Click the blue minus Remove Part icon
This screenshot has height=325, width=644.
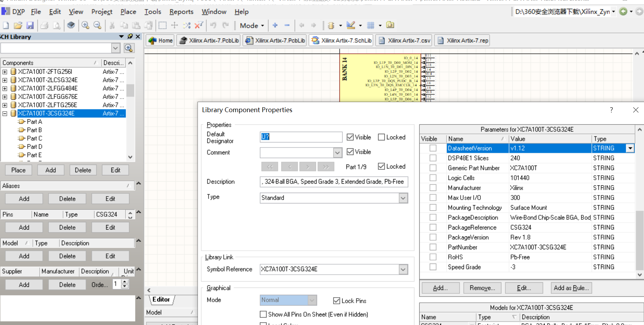pyautogui.click(x=287, y=25)
